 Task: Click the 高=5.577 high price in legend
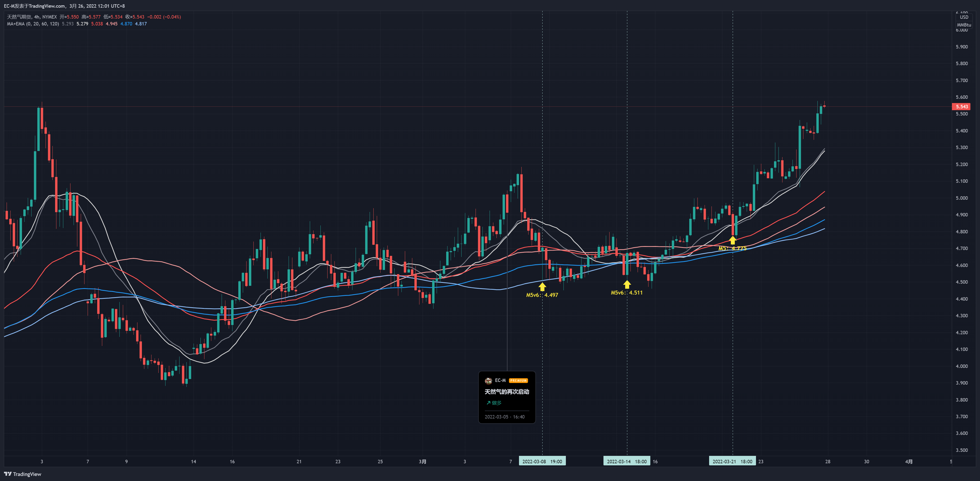[91, 17]
